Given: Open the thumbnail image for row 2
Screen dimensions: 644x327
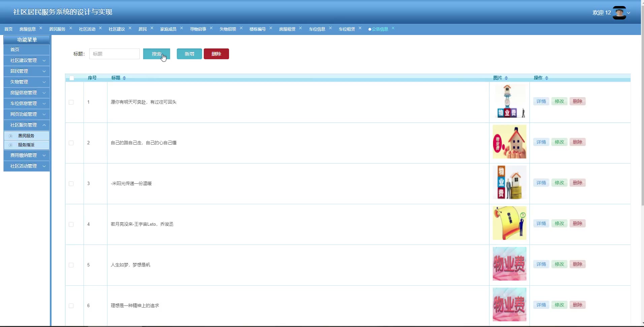Looking at the screenshot, I should click(509, 142).
